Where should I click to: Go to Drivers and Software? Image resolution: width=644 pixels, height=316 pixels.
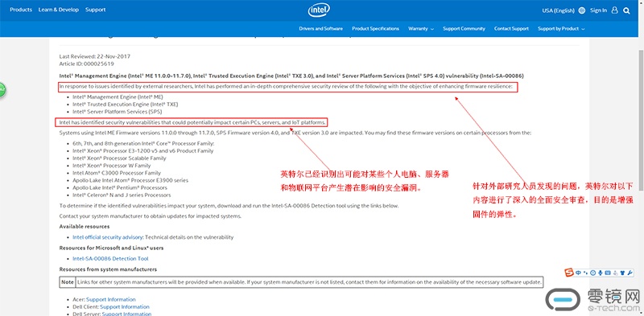(x=320, y=29)
